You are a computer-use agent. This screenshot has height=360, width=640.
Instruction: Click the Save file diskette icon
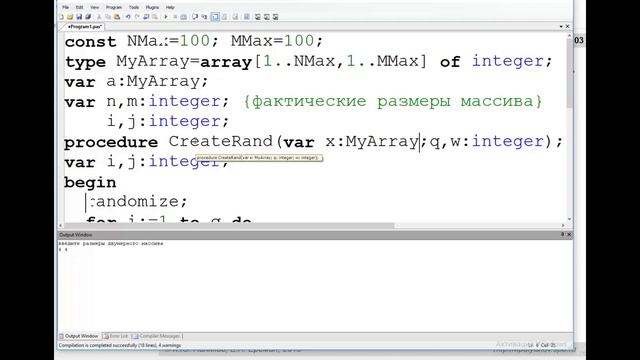point(79,17)
